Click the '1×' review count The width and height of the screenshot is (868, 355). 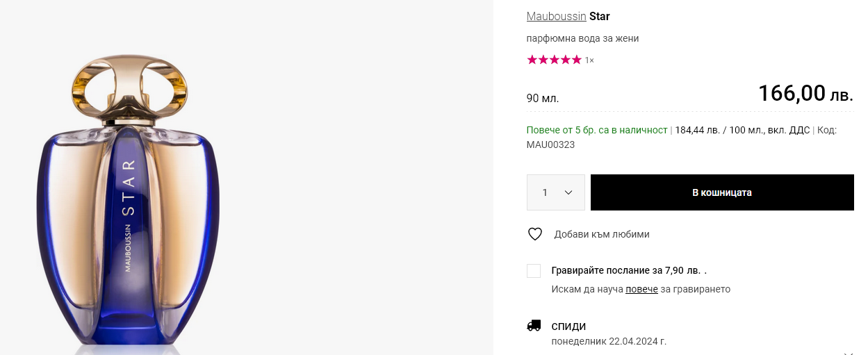click(x=589, y=60)
